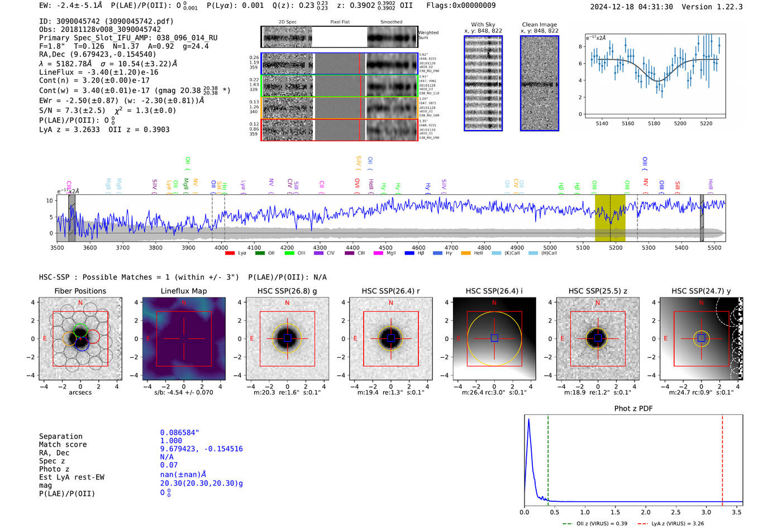The height and width of the screenshot is (532, 782).
Task: Click the blue Hβ legend swatch
Action: [409, 253]
